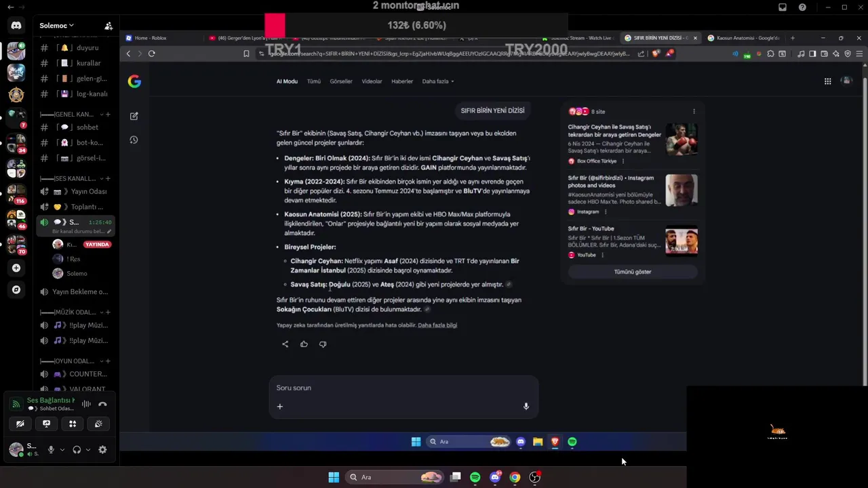Give the AI answer a thumbs down

323,344
